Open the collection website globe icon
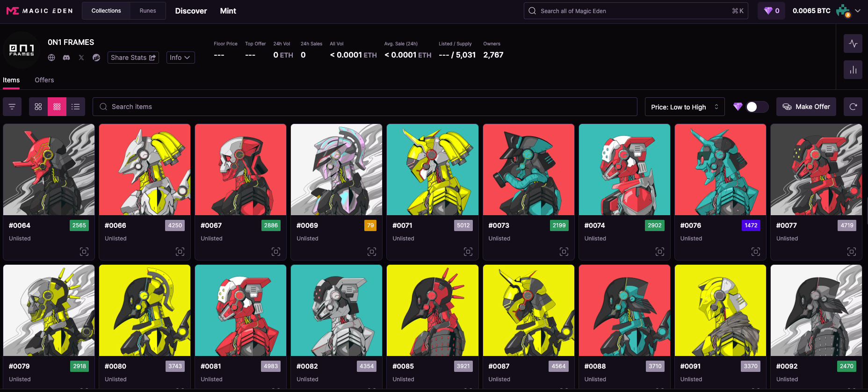The image size is (868, 392). click(51, 58)
